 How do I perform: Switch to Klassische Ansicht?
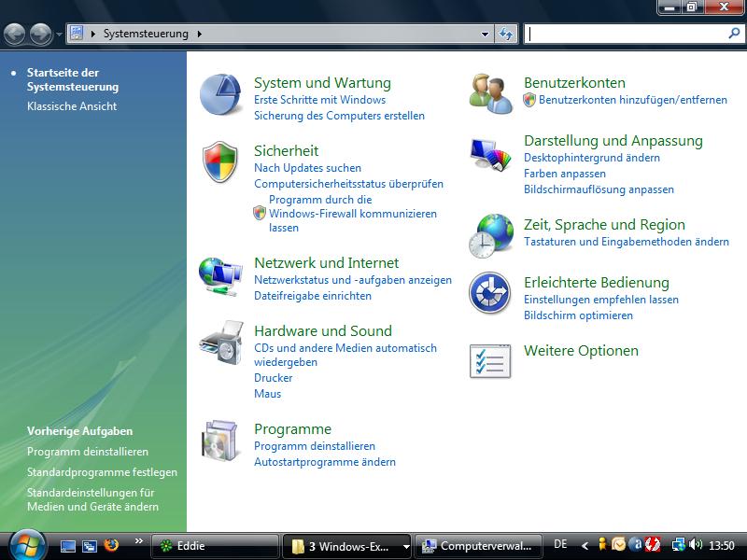pos(72,106)
